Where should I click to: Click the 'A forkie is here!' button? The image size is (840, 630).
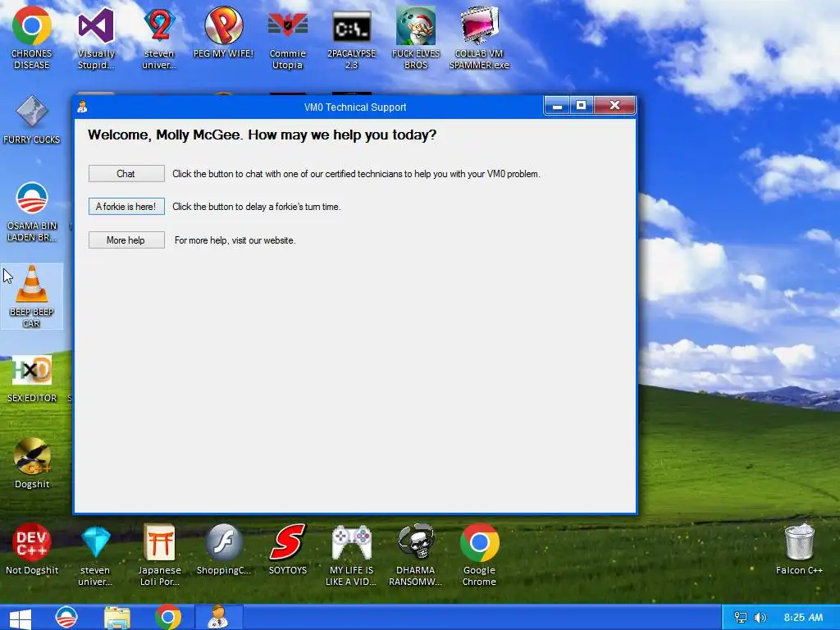(x=126, y=206)
